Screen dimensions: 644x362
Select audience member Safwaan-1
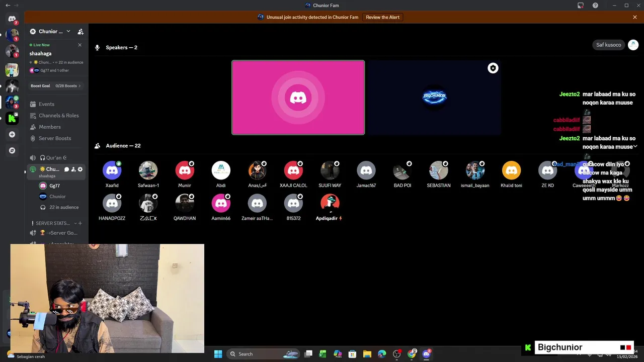click(148, 174)
